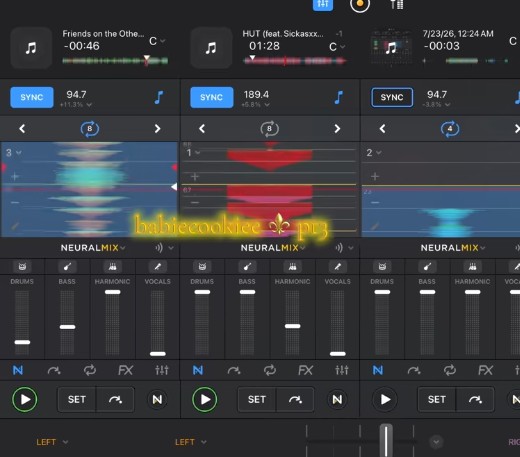The image size is (520, 457).
Task: Halve loop length on HUT deck
Action: (x=202, y=129)
